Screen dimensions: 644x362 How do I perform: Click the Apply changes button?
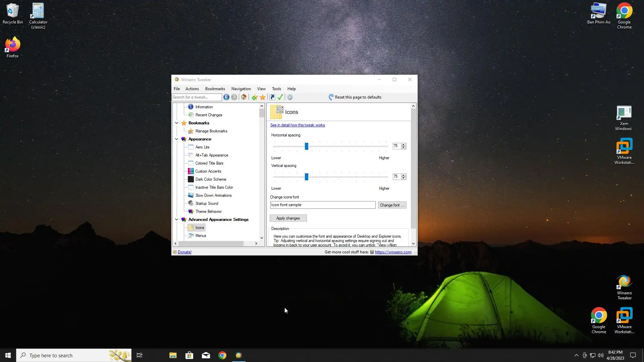coord(288,218)
